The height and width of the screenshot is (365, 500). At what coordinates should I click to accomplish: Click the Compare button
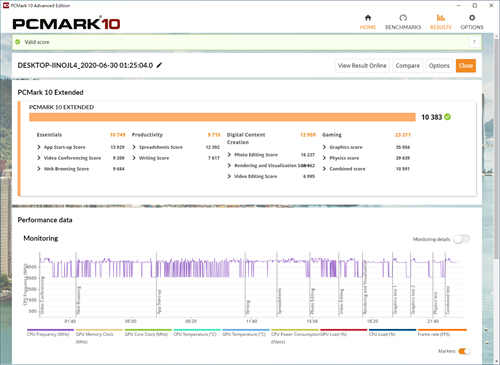point(407,66)
